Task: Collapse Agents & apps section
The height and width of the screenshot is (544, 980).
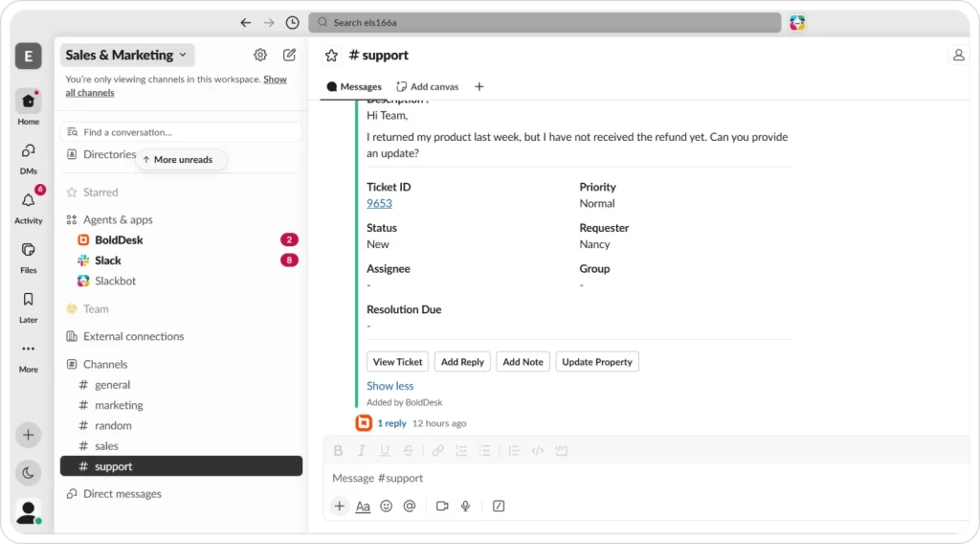Action: pos(118,220)
